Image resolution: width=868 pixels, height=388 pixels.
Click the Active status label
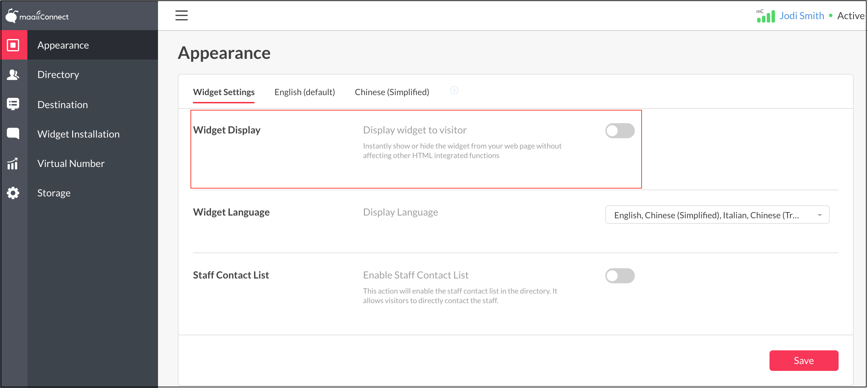click(850, 16)
